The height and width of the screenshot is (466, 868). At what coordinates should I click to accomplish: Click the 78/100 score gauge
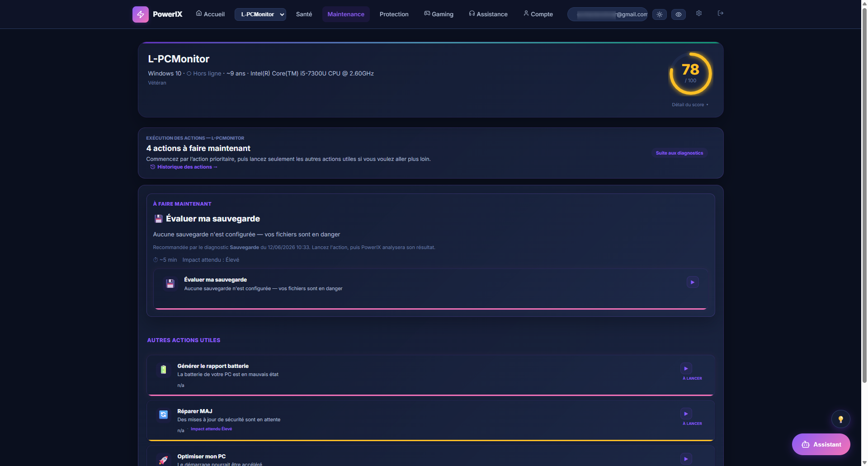tap(690, 74)
